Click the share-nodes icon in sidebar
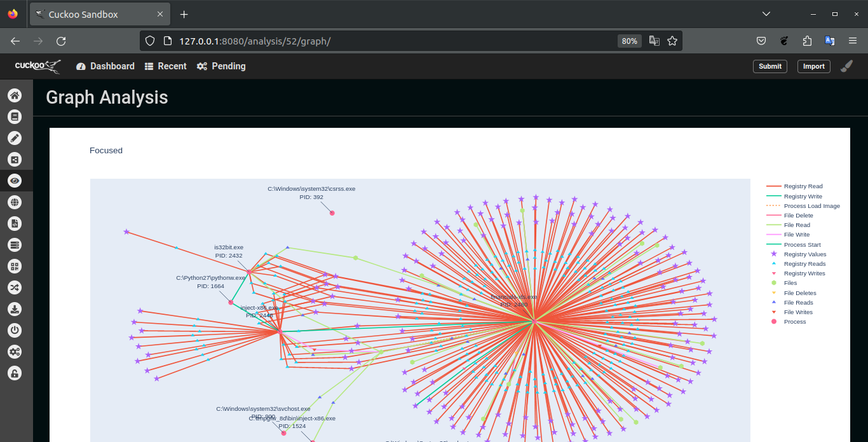Screen dimensions: 868x442 [15, 160]
